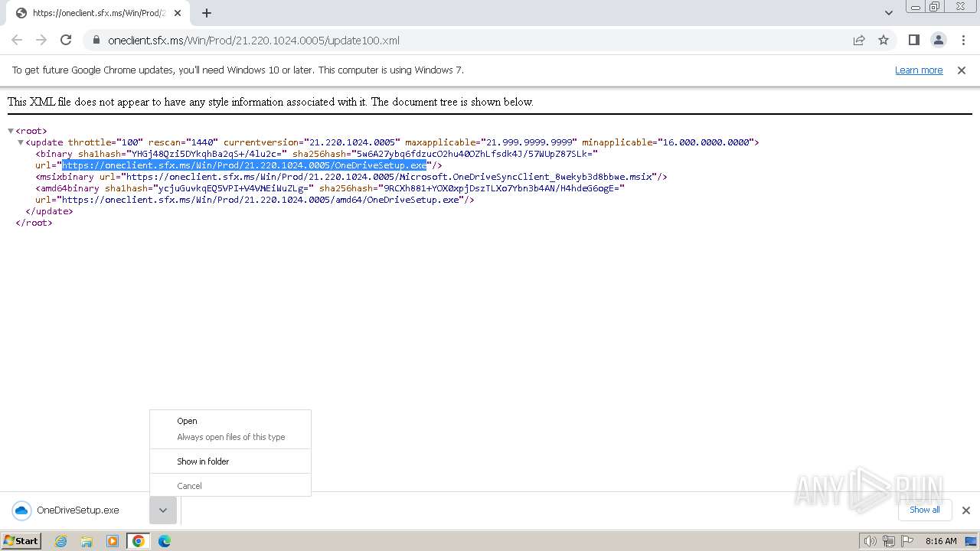
Task: Click Show all downloads button
Action: (925, 510)
